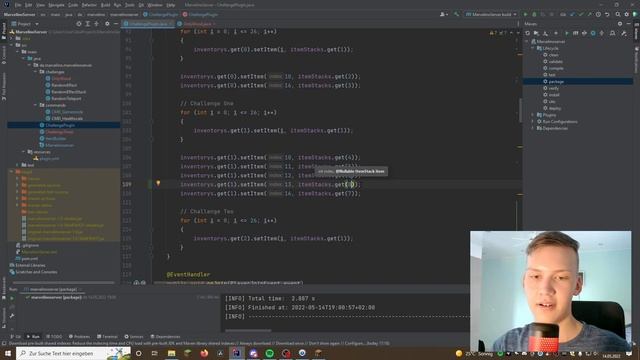This screenshot has width=640, height=360.
Task: Open the Edit menu
Action: click(x=29, y=5)
